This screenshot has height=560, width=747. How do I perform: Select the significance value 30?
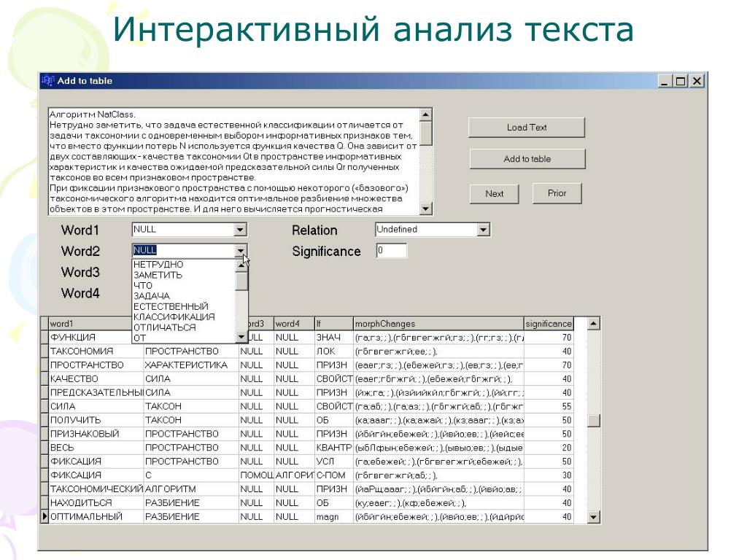click(549, 475)
